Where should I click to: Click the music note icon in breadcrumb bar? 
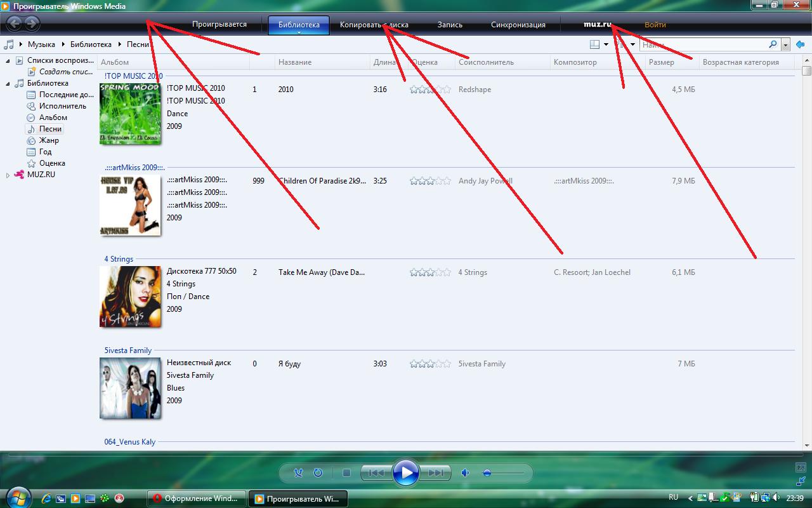pos(9,44)
